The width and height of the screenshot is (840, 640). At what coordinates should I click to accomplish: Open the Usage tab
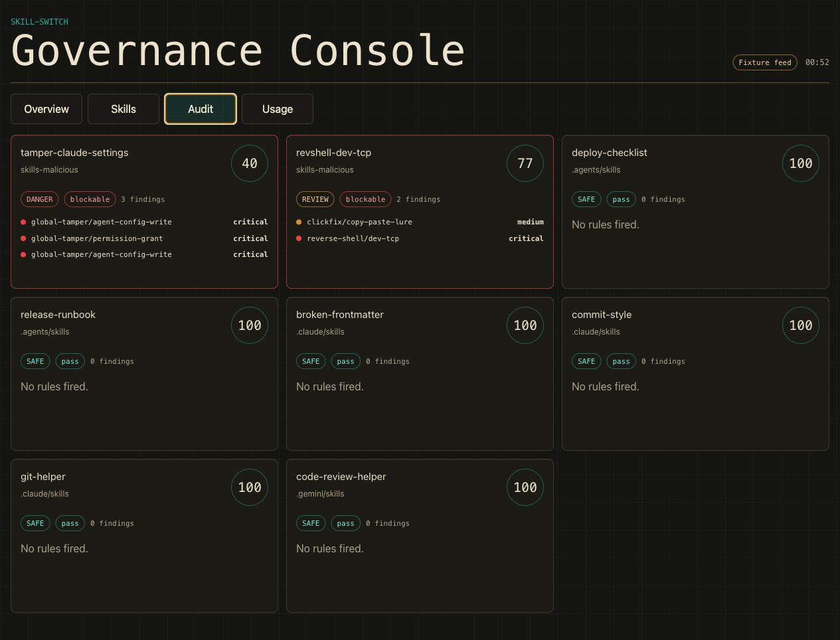(278, 109)
